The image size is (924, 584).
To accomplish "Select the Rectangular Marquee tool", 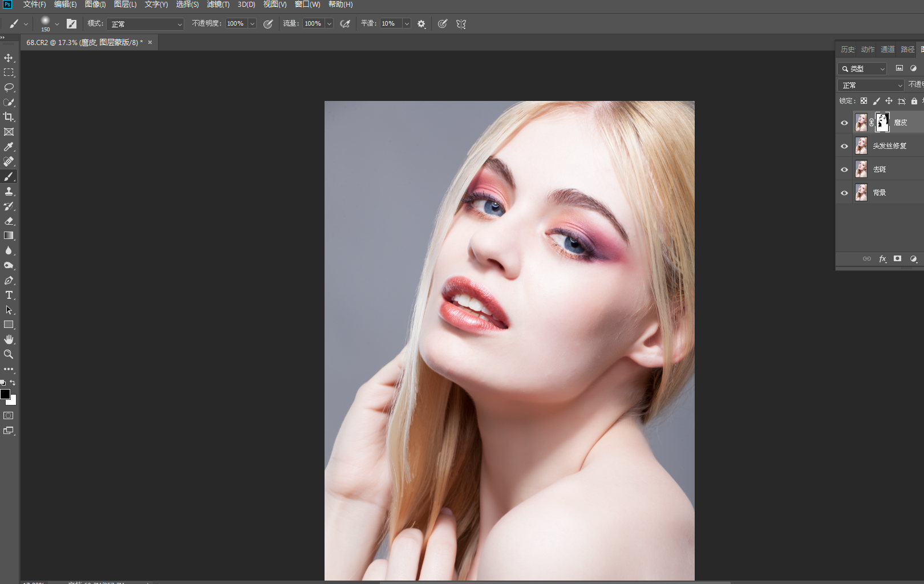I will 9,72.
